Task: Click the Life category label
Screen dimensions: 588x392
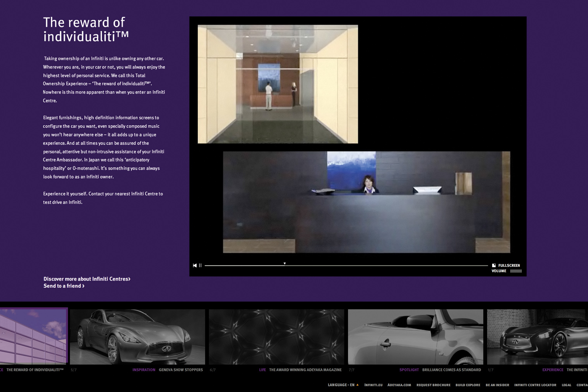Action: click(x=262, y=370)
